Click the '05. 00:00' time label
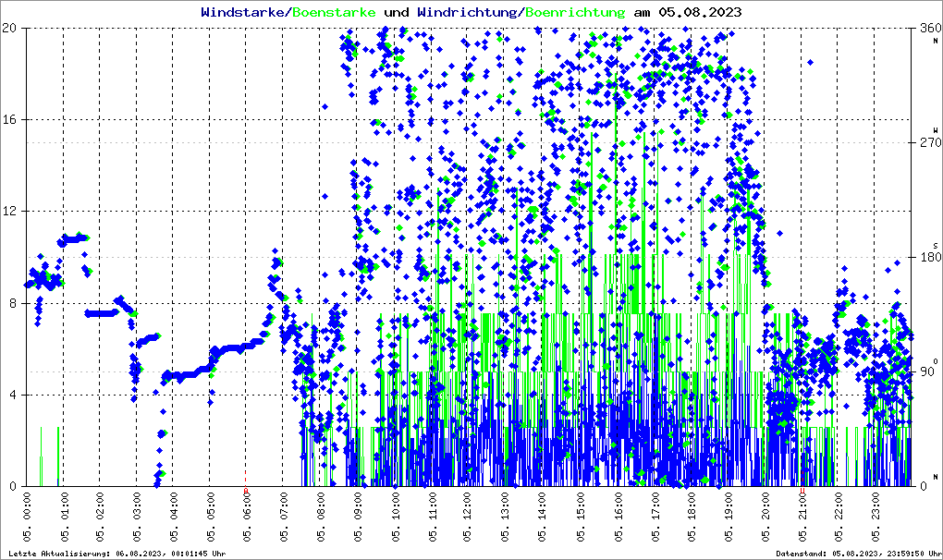 click(27, 517)
